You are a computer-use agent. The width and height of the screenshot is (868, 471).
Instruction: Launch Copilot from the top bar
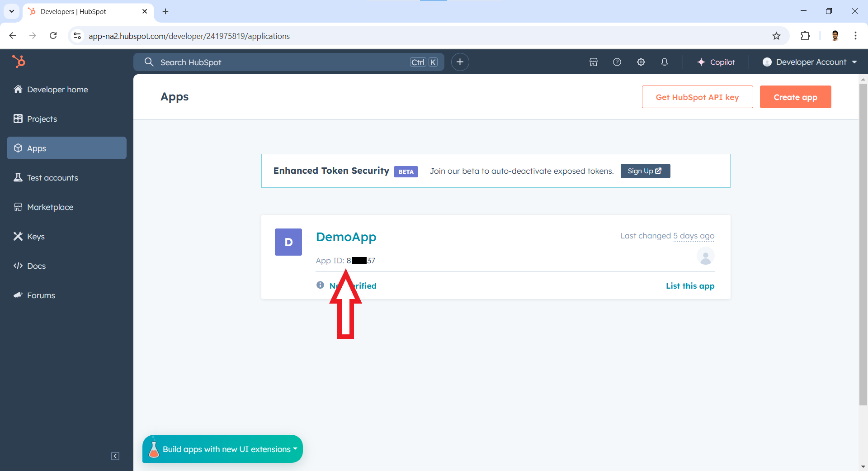716,62
